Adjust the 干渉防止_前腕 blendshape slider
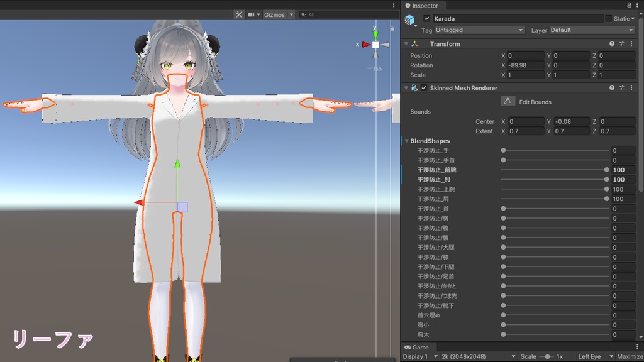The image size is (644, 362). pyautogui.click(x=555, y=170)
